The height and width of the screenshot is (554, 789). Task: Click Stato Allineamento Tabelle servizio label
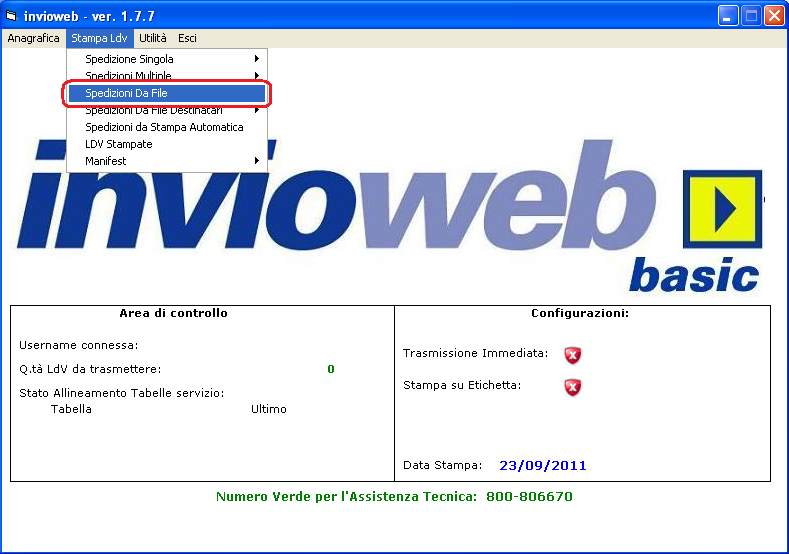[x=121, y=393]
